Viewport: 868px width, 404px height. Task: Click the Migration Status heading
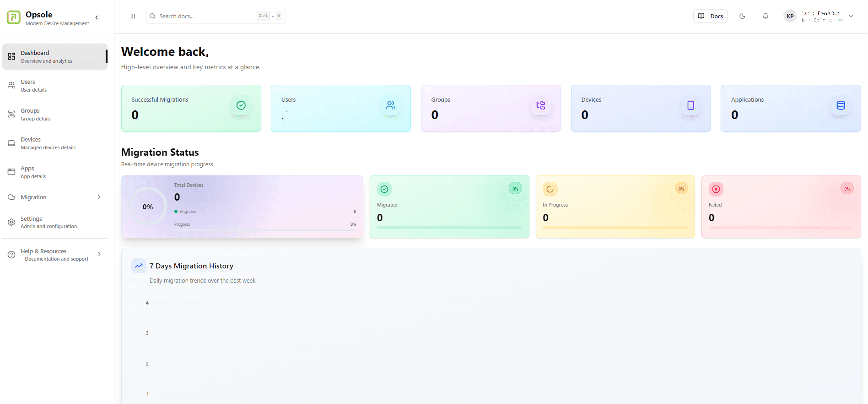click(160, 152)
